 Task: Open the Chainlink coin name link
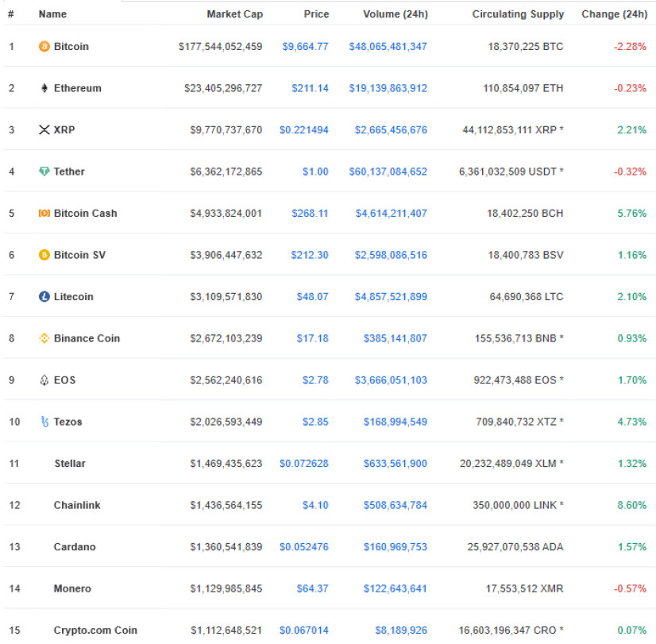tap(77, 505)
